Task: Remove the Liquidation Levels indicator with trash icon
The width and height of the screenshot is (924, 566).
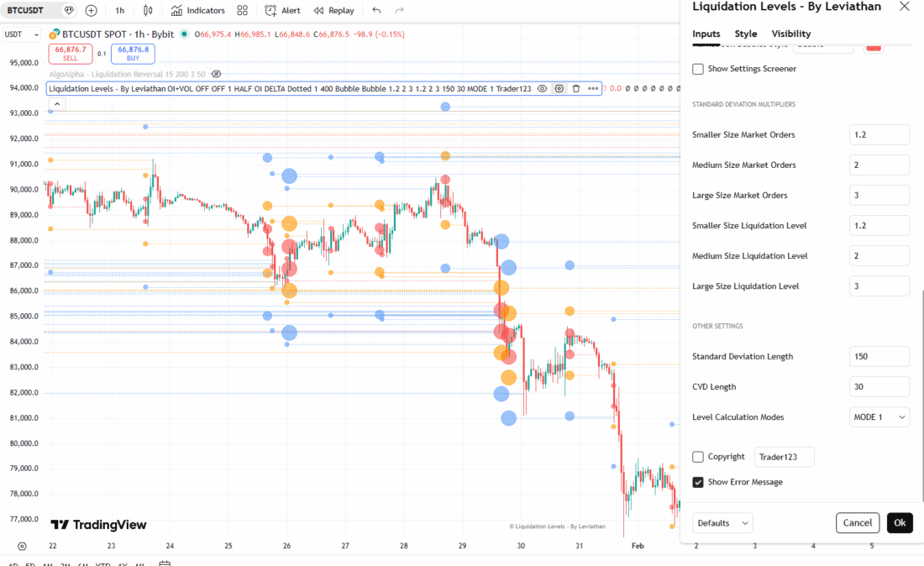Action: (576, 88)
